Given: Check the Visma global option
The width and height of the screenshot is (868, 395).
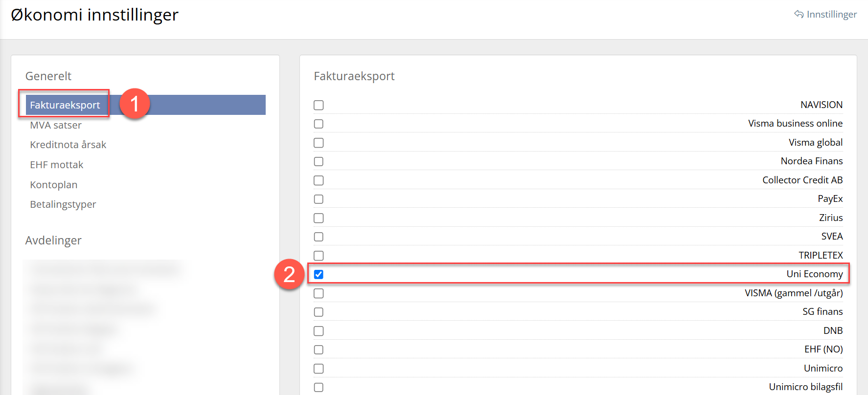Looking at the screenshot, I should coord(319,143).
